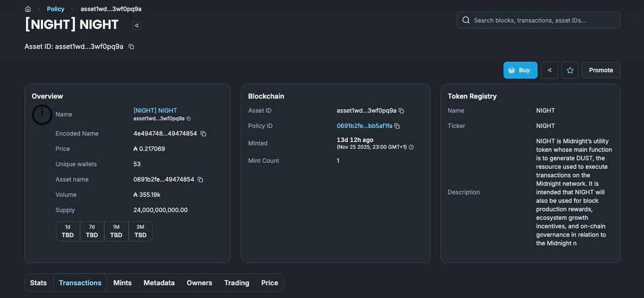Click the Token Registry heading

click(472, 96)
